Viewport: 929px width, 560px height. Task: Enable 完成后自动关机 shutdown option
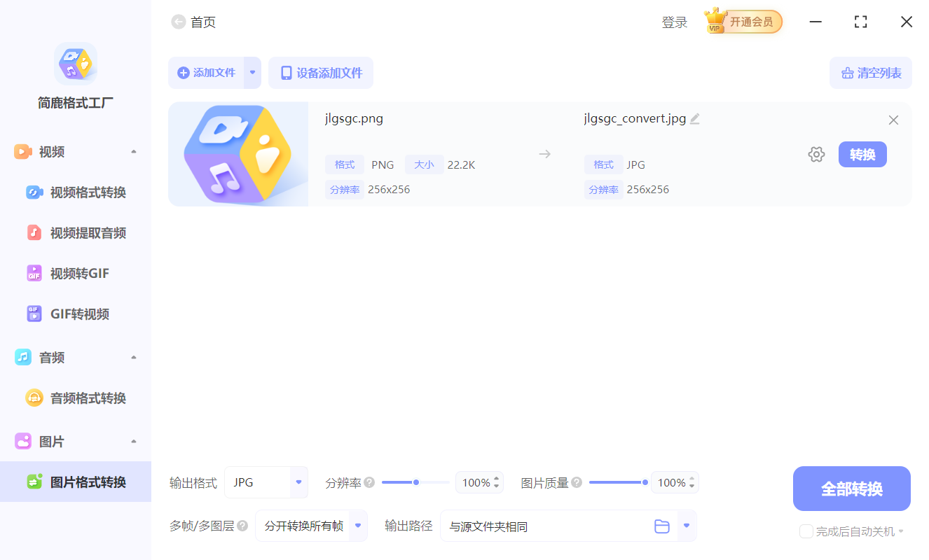point(806,531)
